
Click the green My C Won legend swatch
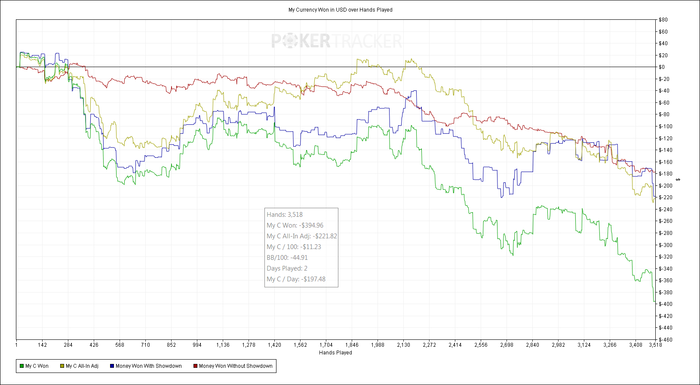click(x=21, y=366)
